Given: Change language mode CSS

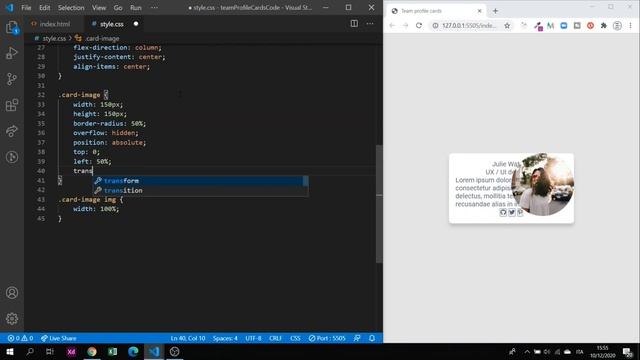Looking at the screenshot, I should (x=295, y=338).
